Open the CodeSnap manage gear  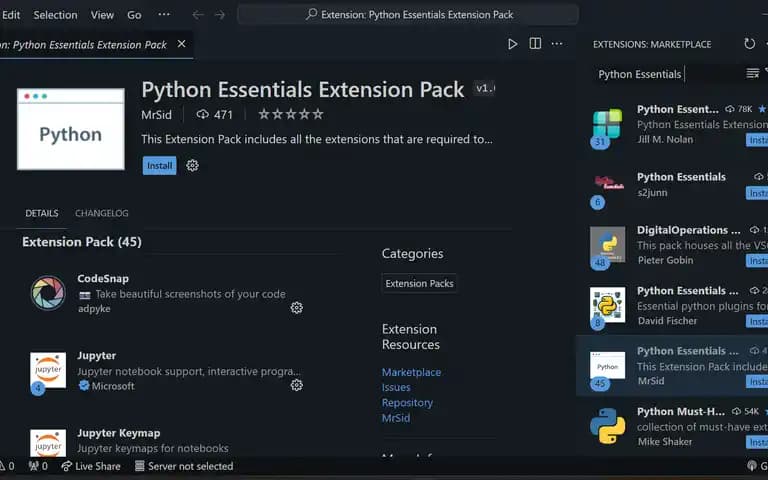(296, 308)
